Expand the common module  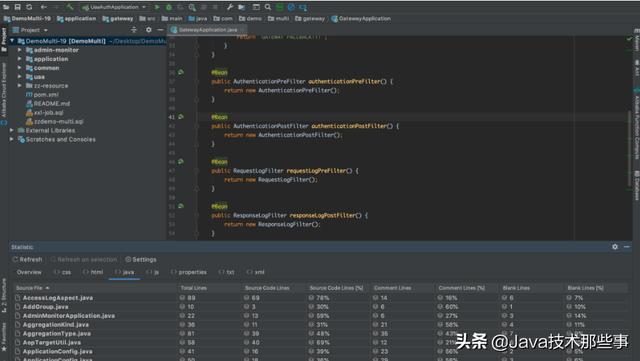click(x=20, y=68)
